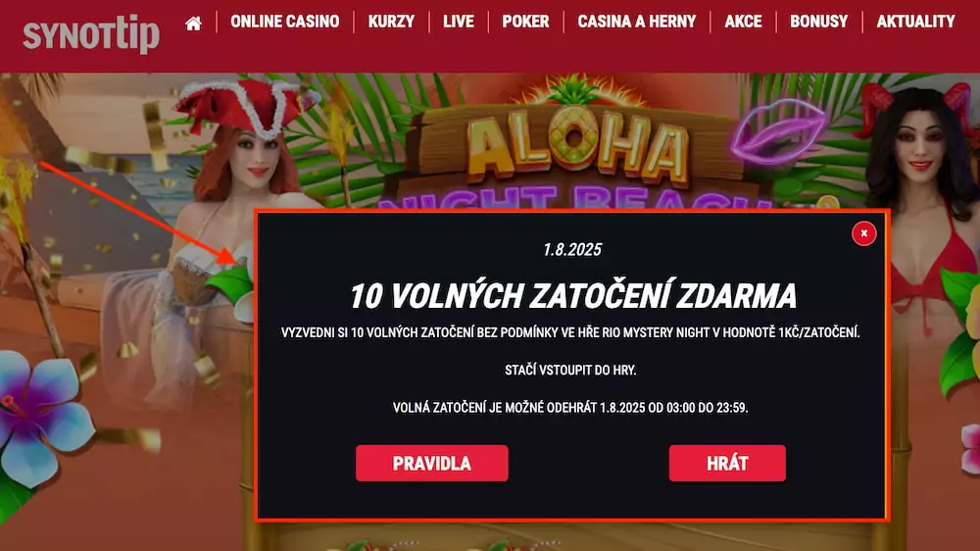View the BONUSY page
The height and width of the screenshot is (551, 980).
818,22
